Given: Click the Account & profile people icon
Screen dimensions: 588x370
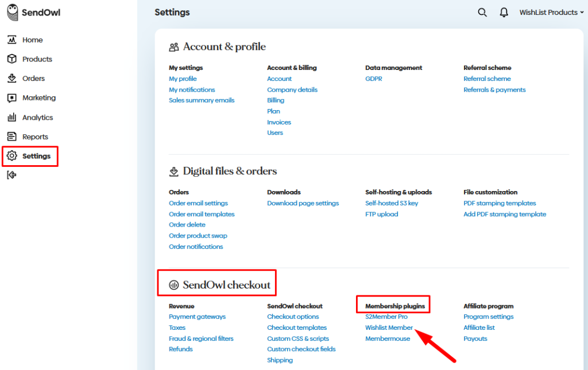Looking at the screenshot, I should (174, 47).
